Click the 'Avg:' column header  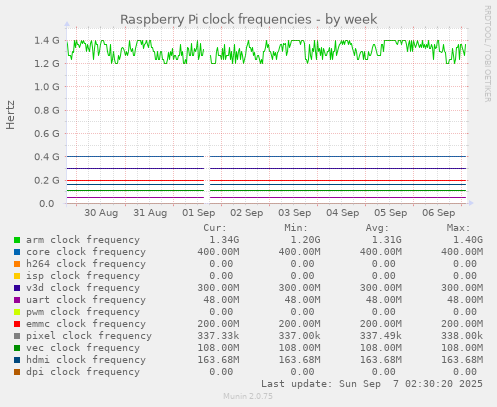coord(377,228)
